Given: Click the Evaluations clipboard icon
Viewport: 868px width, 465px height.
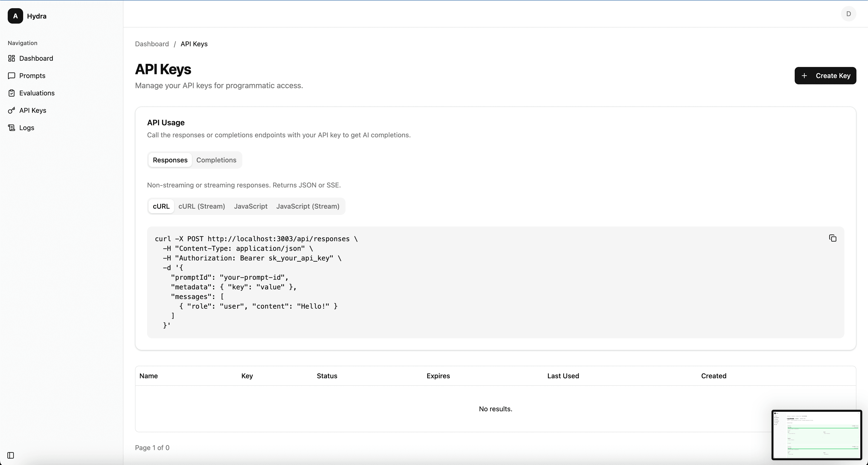Looking at the screenshot, I should coord(12,93).
